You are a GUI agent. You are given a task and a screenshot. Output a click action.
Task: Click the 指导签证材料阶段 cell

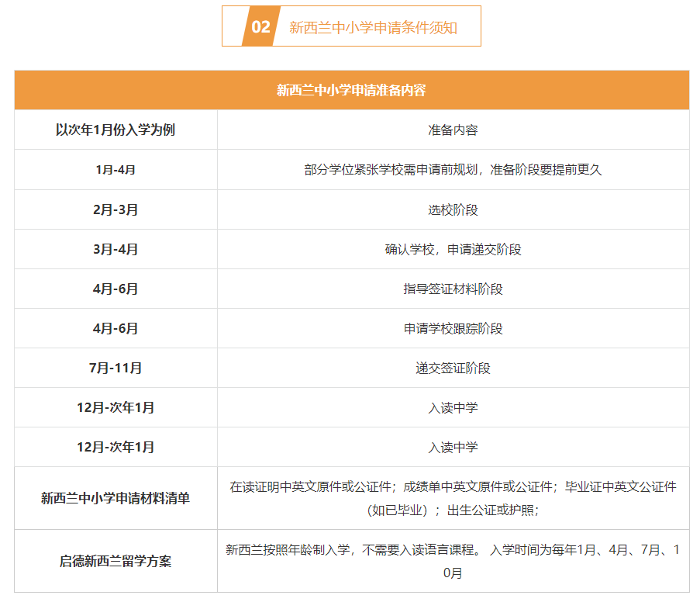(x=453, y=288)
